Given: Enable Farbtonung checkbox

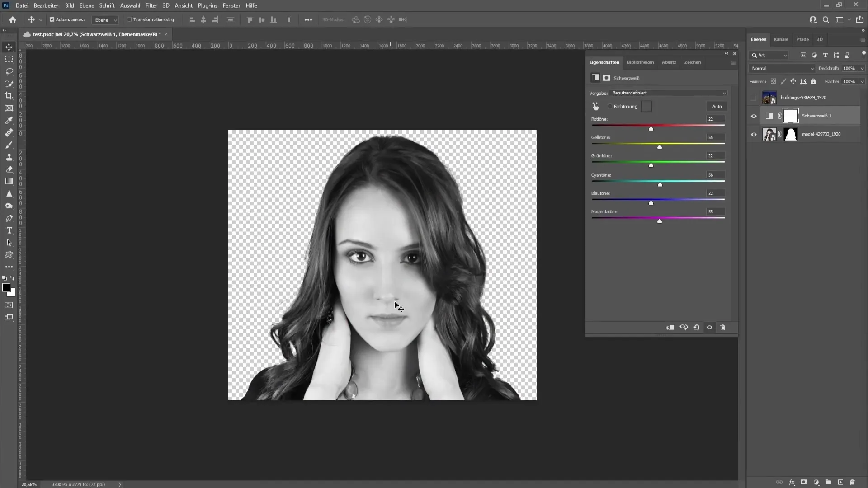Looking at the screenshot, I should point(610,106).
